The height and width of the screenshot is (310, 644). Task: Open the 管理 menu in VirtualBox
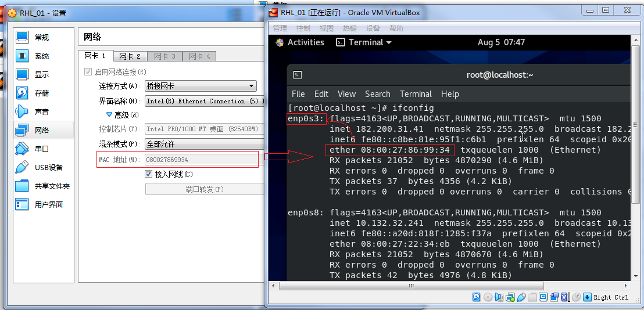click(x=280, y=28)
